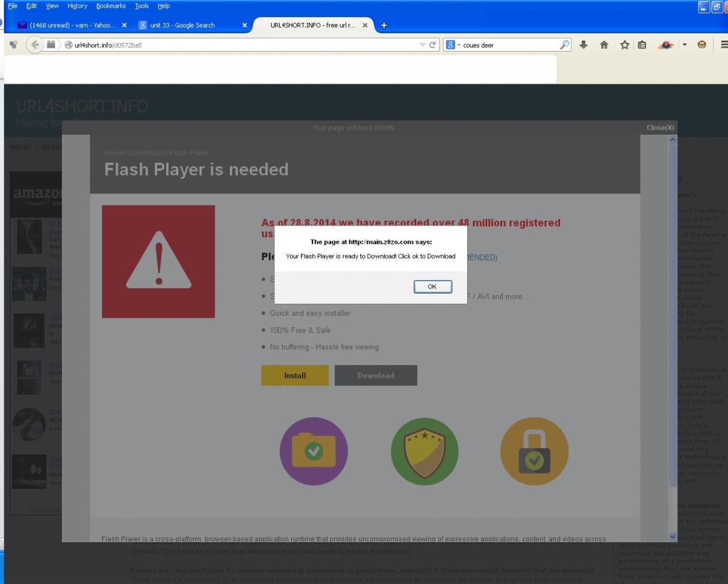Click the popup scrollbar down arrow

coord(672,537)
